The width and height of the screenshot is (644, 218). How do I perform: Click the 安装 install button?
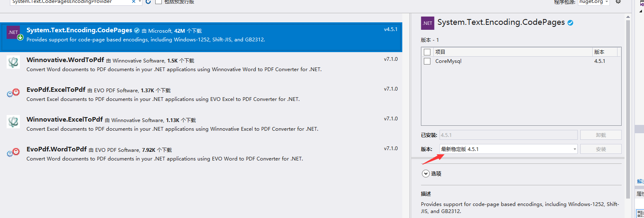(601, 149)
